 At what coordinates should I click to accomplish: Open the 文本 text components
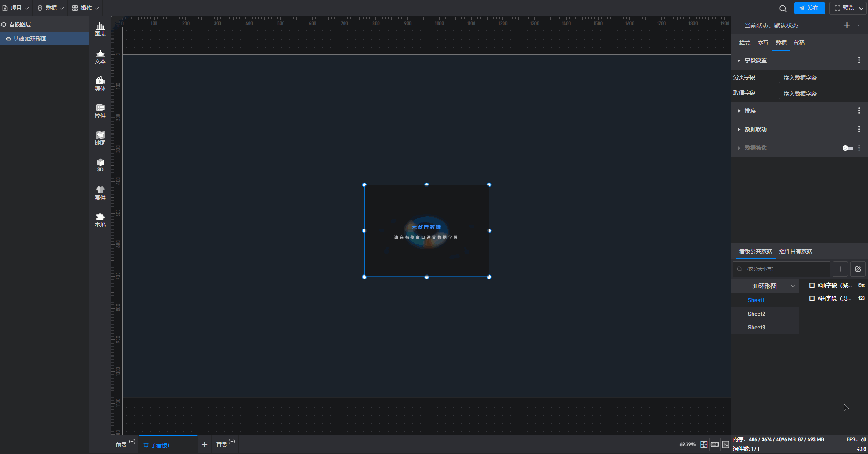tap(100, 57)
